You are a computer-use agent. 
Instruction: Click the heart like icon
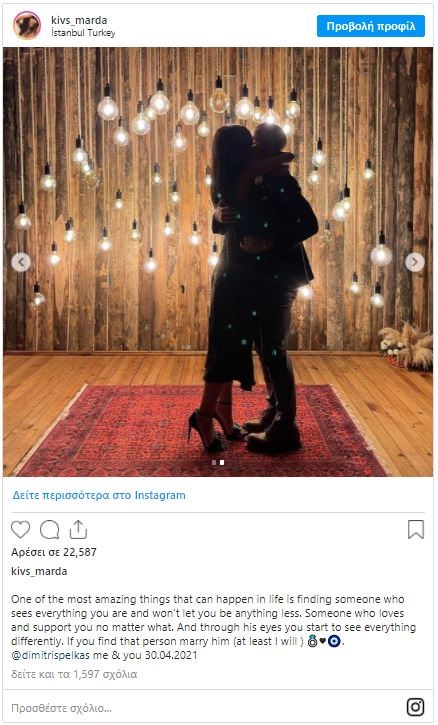(20, 529)
